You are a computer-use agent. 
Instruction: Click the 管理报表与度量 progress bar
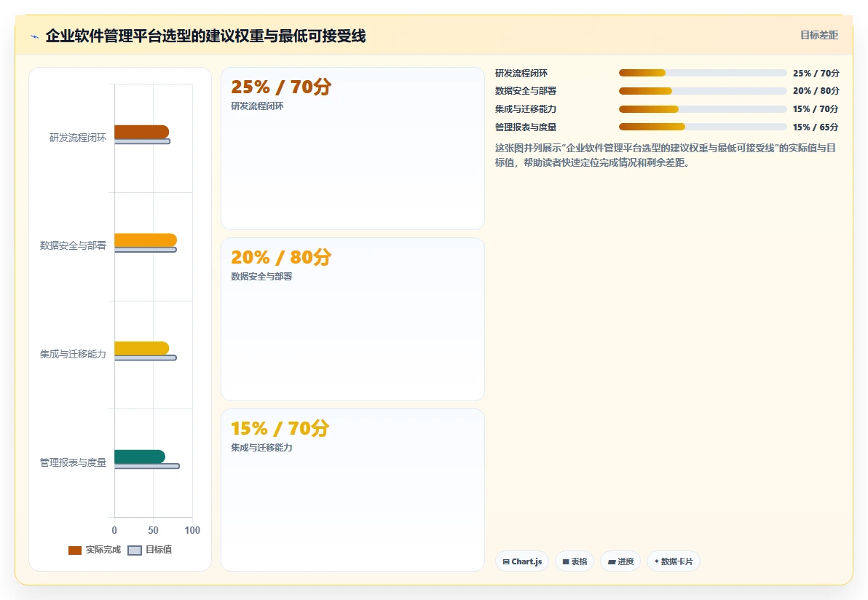coord(703,127)
